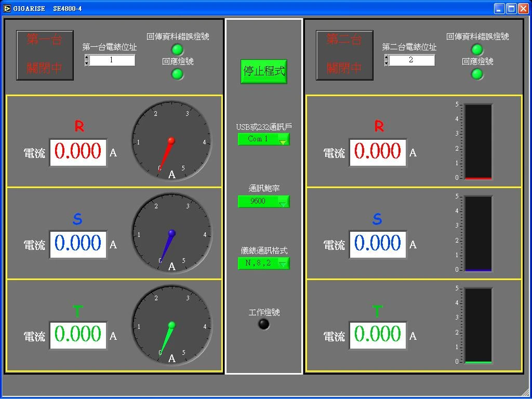
Task: Click first meter S current value 0.000
Action: [78, 244]
